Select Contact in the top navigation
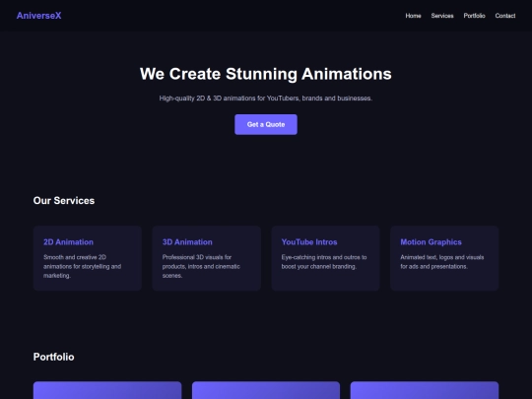 coord(504,16)
